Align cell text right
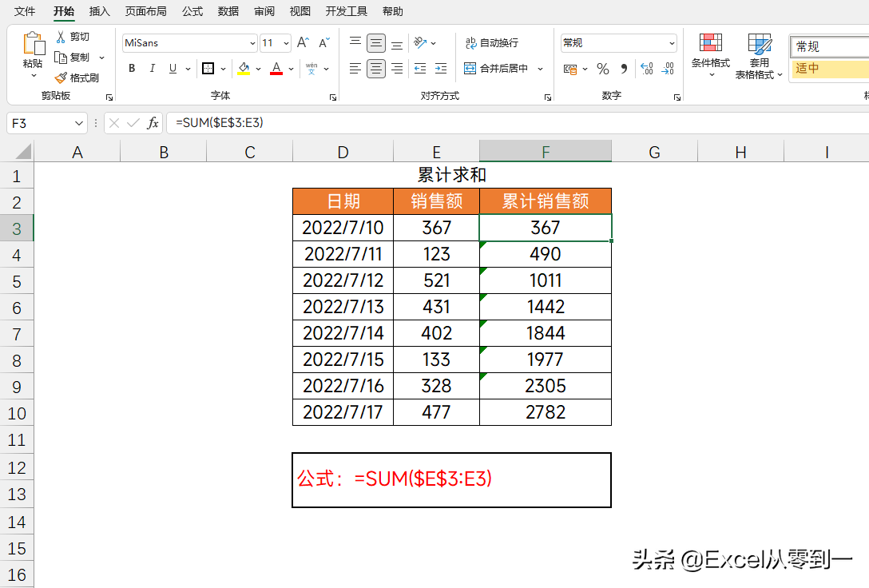Image resolution: width=869 pixels, height=588 pixels. tap(397, 68)
